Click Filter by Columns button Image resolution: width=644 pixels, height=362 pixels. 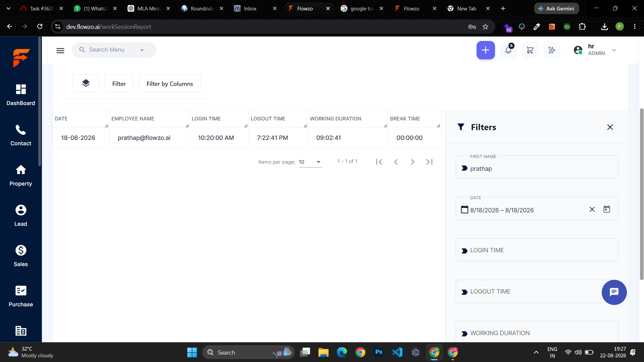tap(169, 83)
